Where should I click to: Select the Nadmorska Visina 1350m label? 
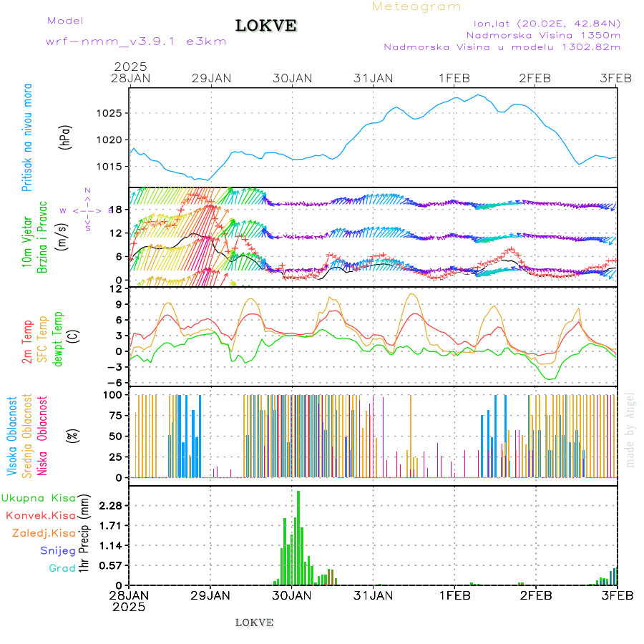coord(543,34)
